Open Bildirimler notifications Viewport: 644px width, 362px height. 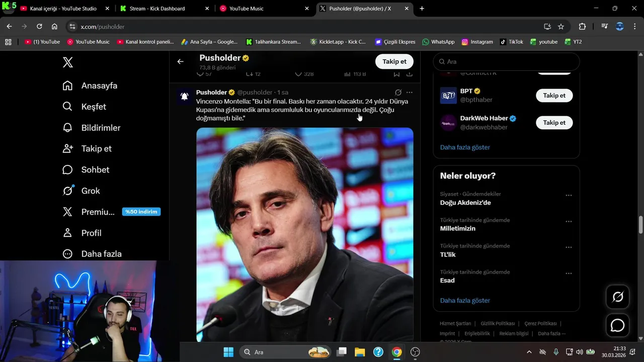tap(91, 128)
